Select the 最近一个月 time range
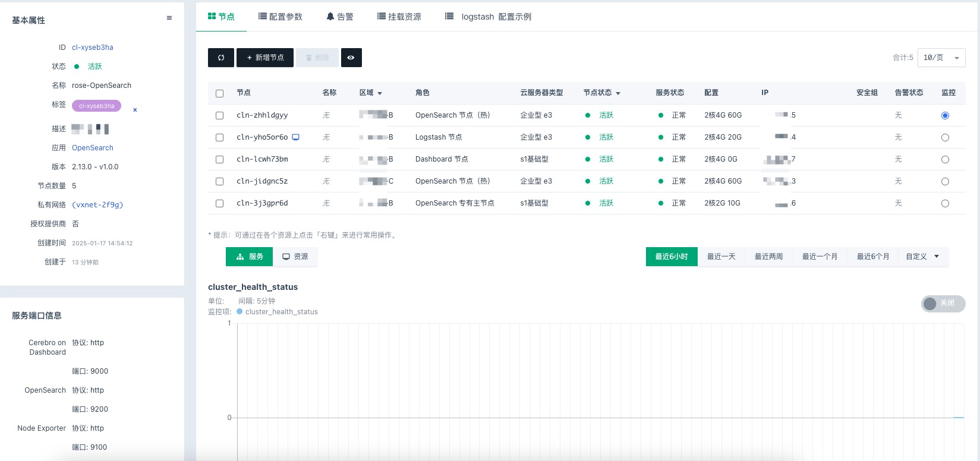 [820, 257]
